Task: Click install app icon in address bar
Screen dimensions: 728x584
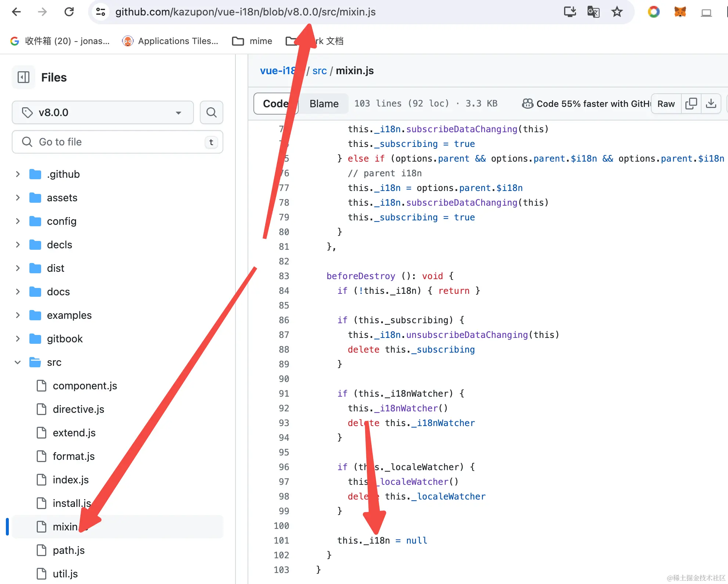Action: [570, 12]
